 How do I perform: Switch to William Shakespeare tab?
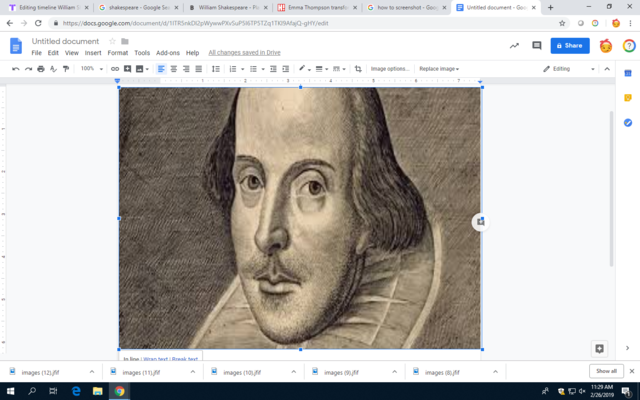tap(229, 8)
